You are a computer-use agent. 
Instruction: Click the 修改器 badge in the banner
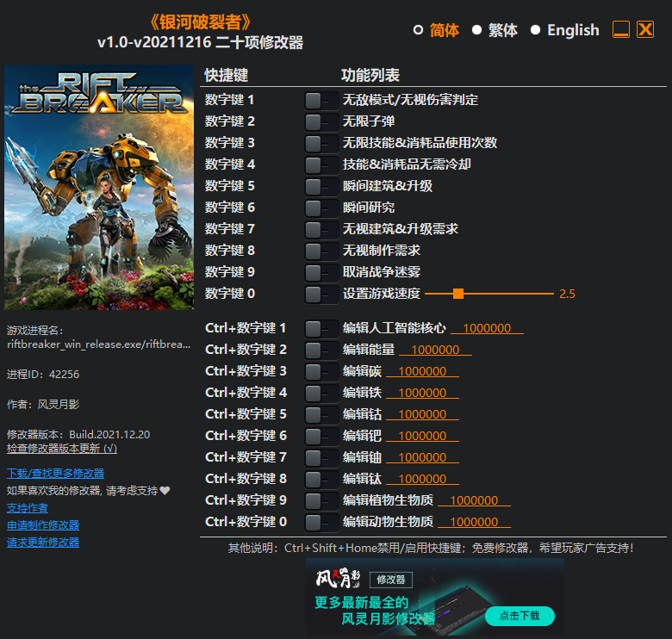(391, 580)
